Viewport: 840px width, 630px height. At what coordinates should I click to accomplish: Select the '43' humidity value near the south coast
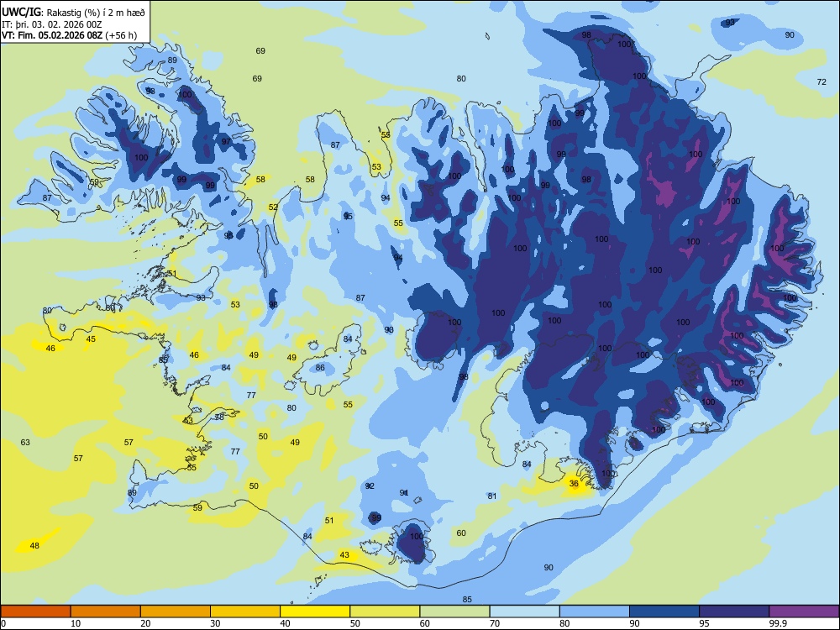point(344,554)
